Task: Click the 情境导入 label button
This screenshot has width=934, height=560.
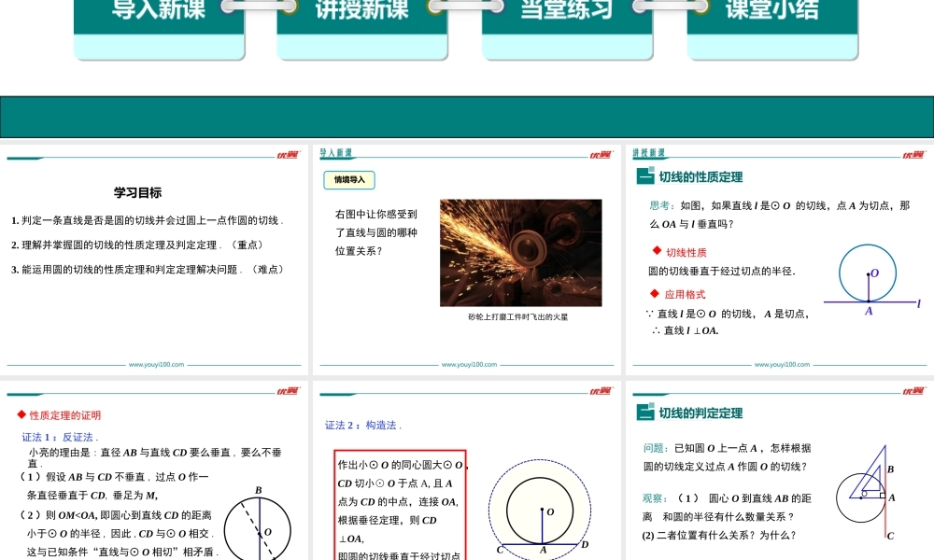Action: point(350,180)
